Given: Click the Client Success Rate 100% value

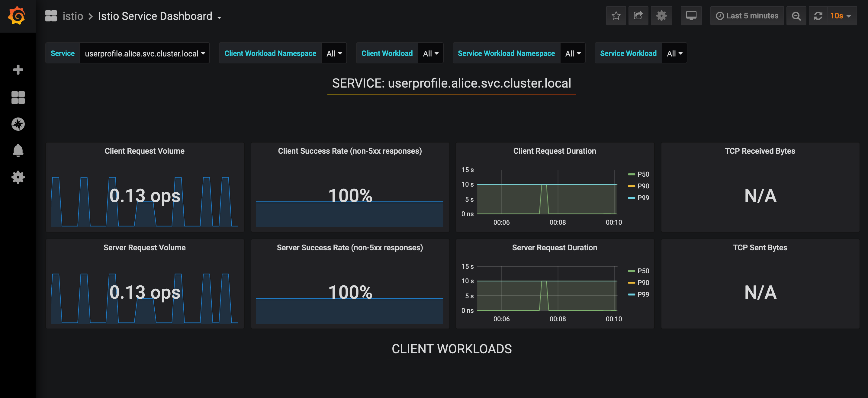Looking at the screenshot, I should [x=350, y=196].
